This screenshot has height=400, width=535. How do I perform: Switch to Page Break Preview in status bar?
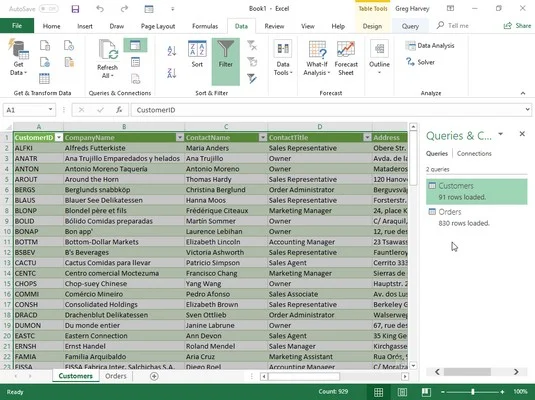(426, 392)
